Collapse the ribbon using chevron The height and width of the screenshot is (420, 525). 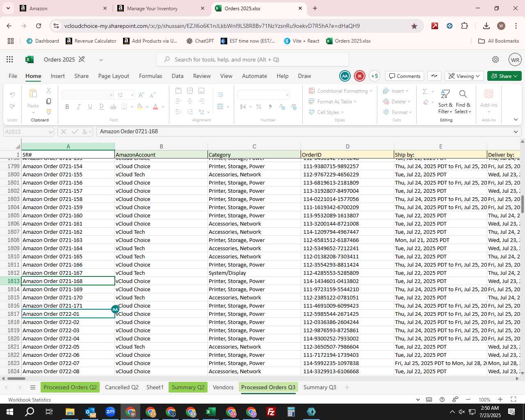pos(516,120)
